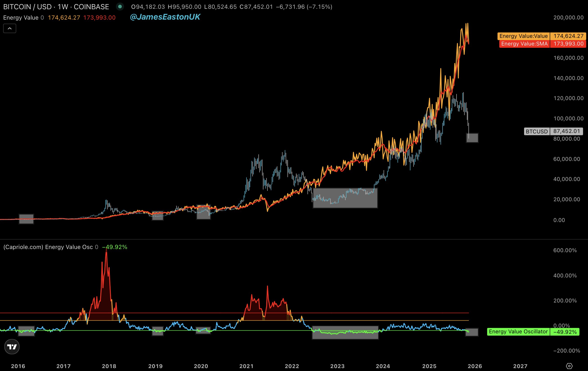This screenshot has height=371, width=588.
Task: Click the TradingView logo icon
Action: (12, 347)
